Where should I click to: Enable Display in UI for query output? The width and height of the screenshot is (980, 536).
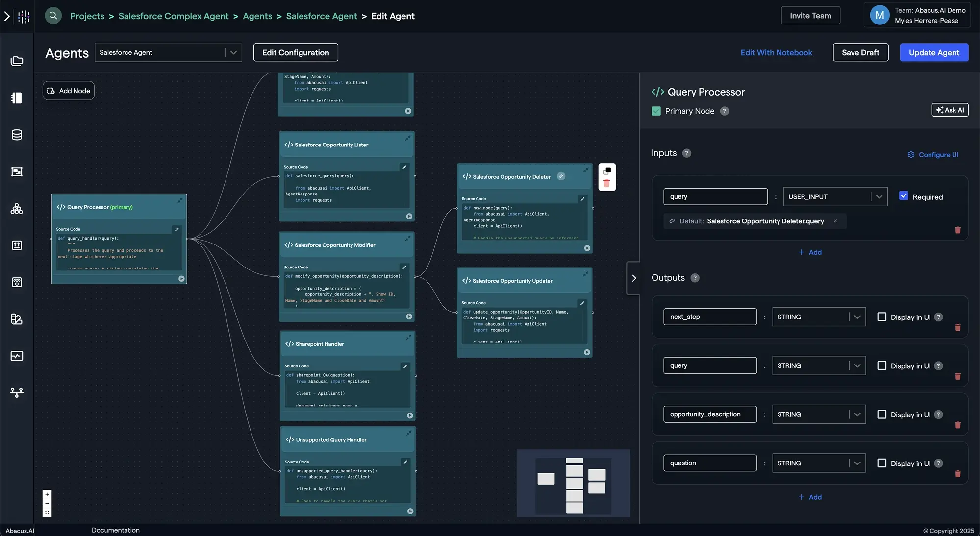click(881, 365)
